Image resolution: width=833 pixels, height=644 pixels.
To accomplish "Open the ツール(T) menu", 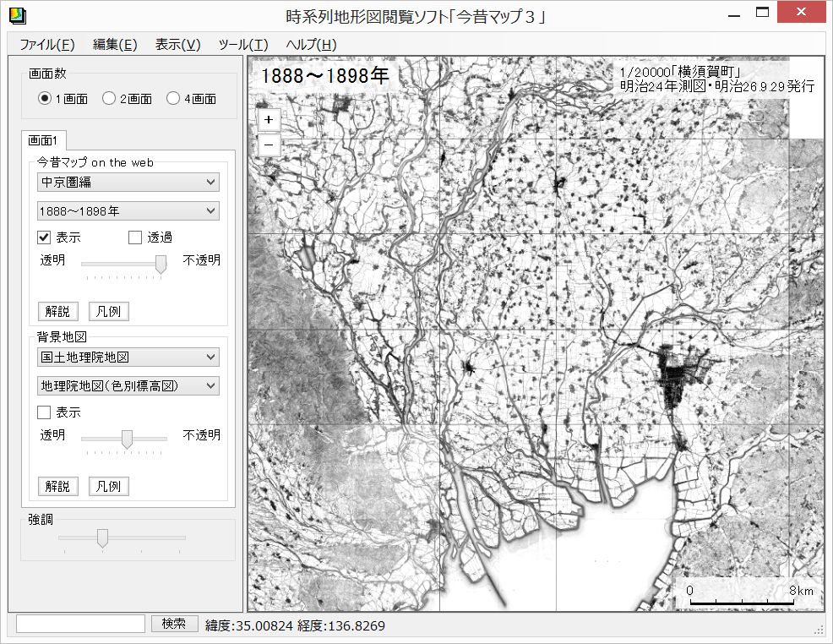I will (x=243, y=45).
